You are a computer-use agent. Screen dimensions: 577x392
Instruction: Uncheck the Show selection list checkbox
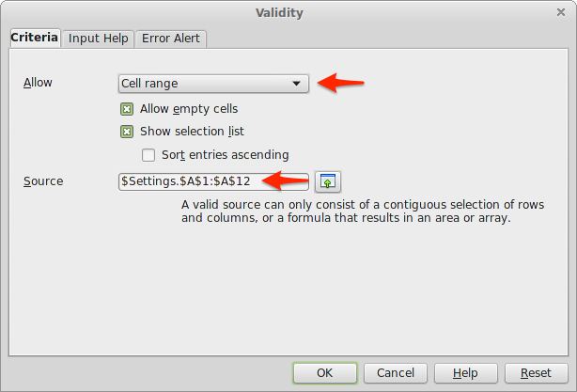(127, 132)
